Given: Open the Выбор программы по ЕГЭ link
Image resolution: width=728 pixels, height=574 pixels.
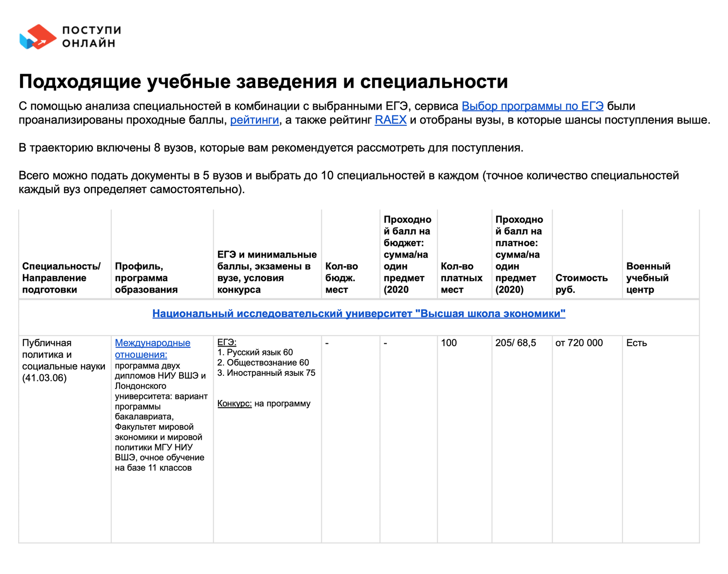Looking at the screenshot, I should [x=533, y=106].
